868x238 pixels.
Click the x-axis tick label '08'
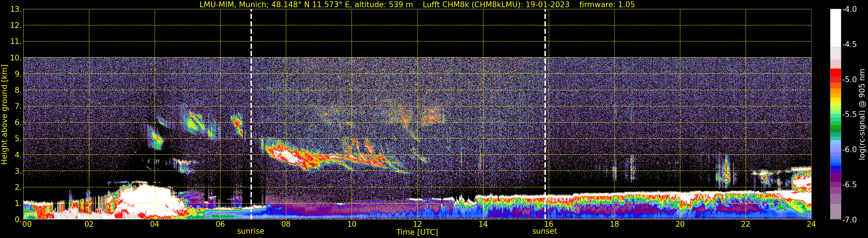pos(286,224)
